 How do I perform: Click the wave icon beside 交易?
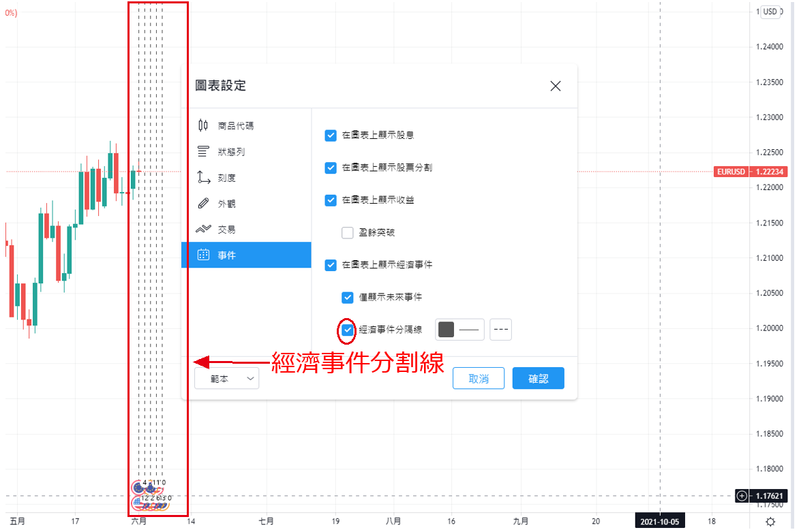tap(203, 229)
